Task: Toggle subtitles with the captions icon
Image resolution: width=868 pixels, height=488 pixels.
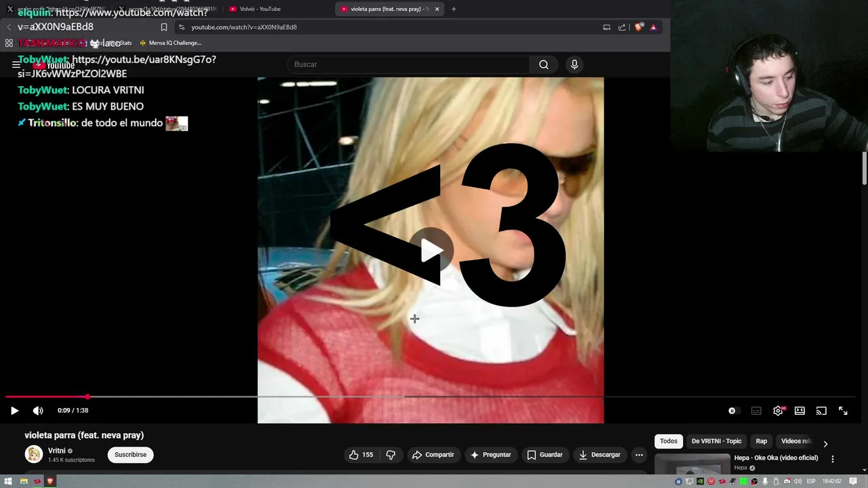Action: click(x=756, y=411)
